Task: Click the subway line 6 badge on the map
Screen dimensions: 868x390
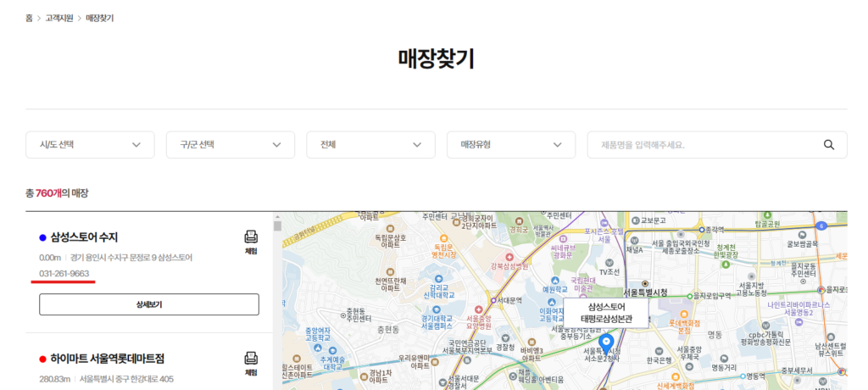Action: point(822,226)
